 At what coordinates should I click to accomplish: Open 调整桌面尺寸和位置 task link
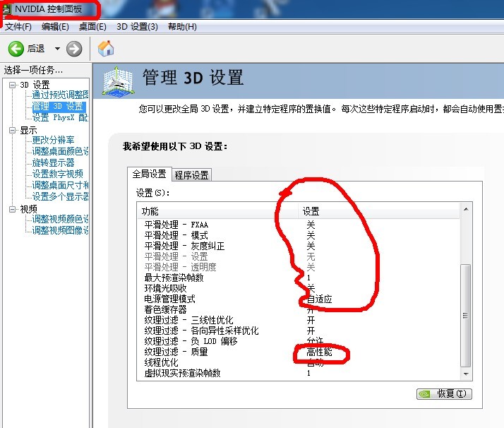tap(60, 185)
